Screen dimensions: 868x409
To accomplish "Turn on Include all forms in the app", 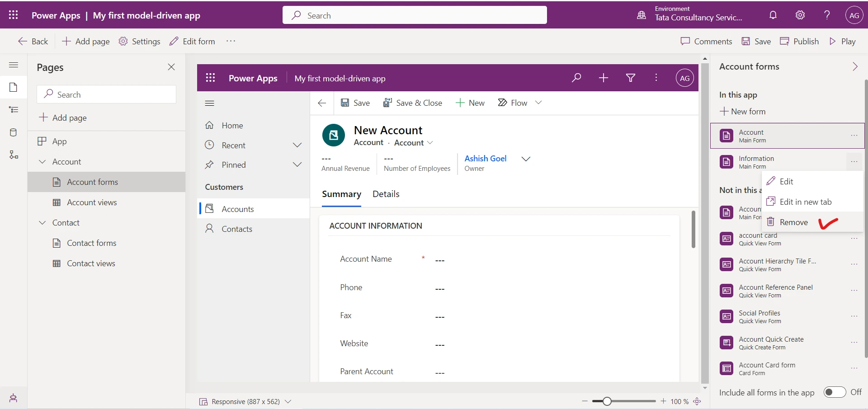I will (835, 392).
